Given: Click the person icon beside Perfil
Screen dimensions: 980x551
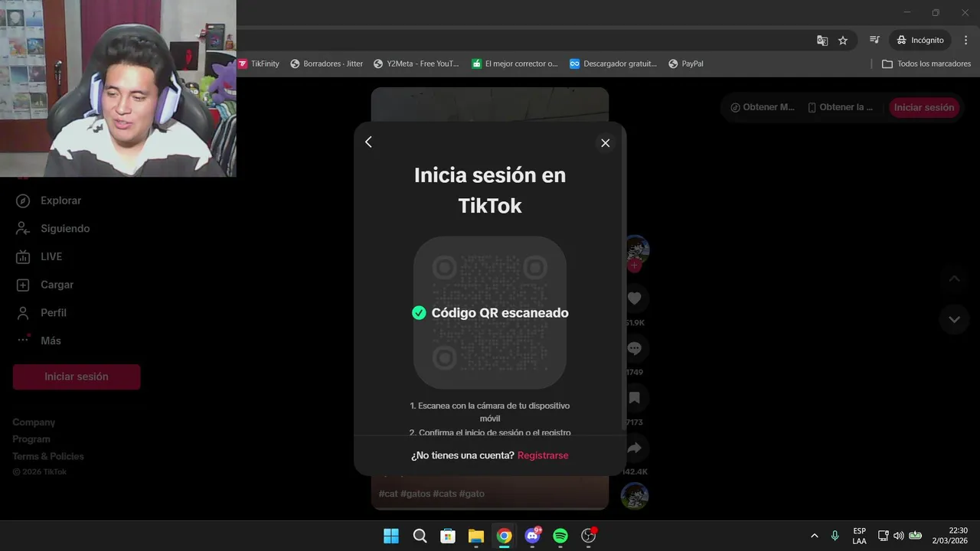Looking at the screenshot, I should tap(23, 313).
